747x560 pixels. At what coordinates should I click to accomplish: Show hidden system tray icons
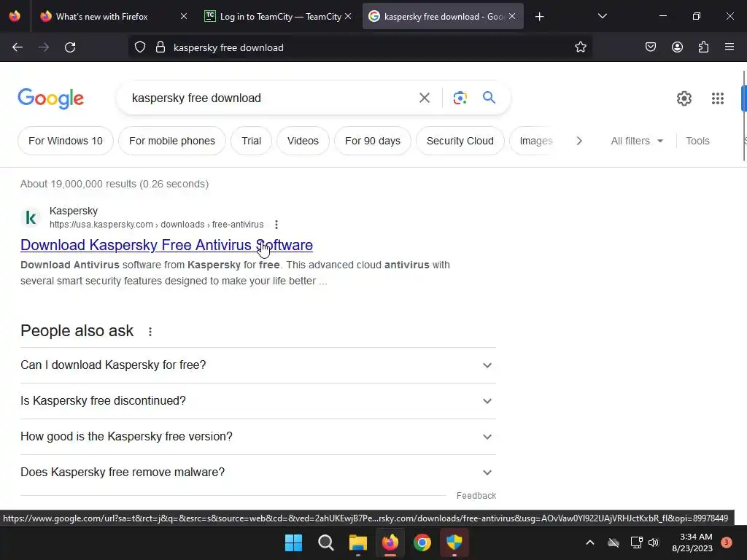coord(589,542)
